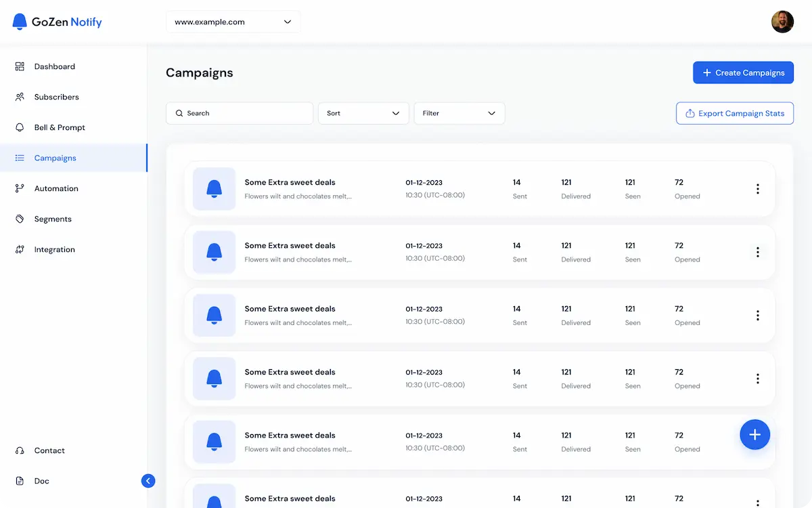
Task: Open the Integration page
Action: click(x=54, y=249)
